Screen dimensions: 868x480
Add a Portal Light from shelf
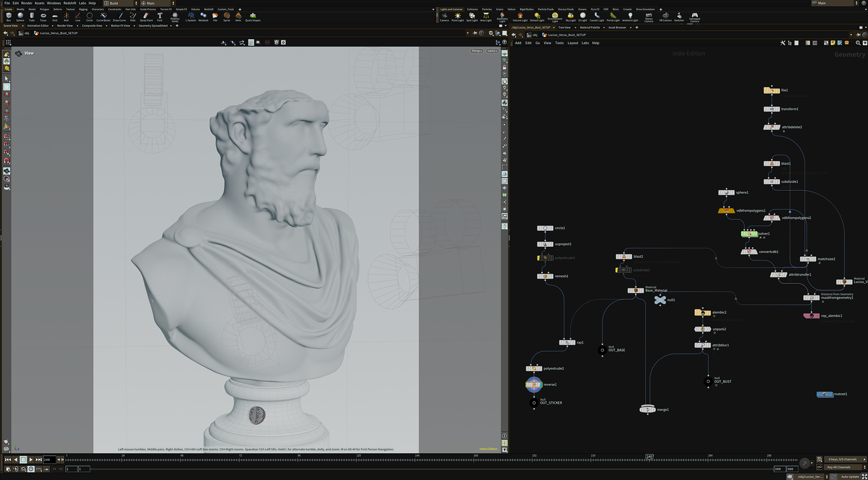pyautogui.click(x=613, y=17)
